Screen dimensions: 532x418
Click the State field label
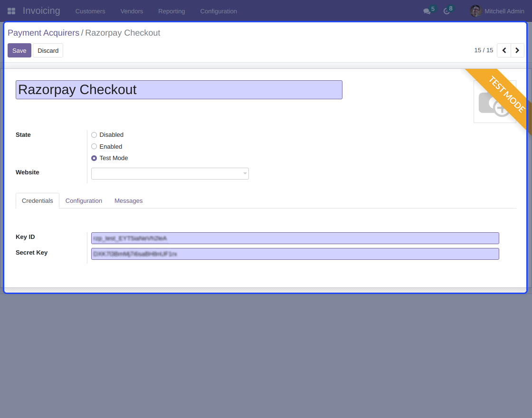[x=23, y=135]
